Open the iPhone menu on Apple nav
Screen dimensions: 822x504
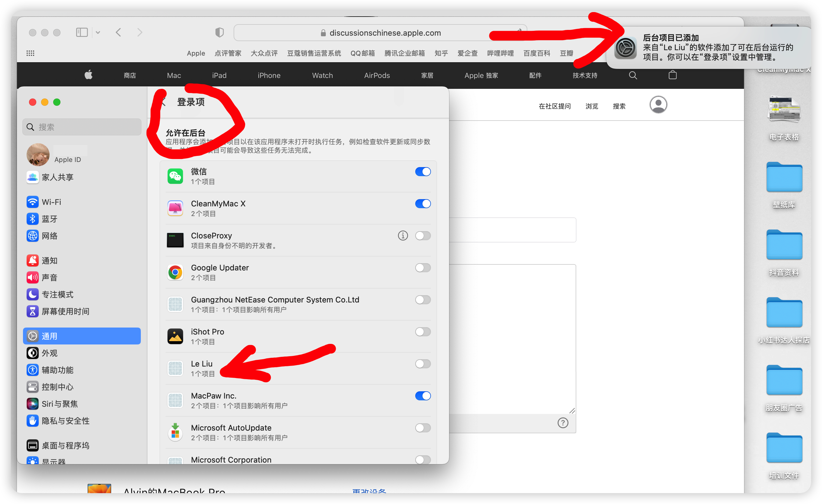pos(269,75)
